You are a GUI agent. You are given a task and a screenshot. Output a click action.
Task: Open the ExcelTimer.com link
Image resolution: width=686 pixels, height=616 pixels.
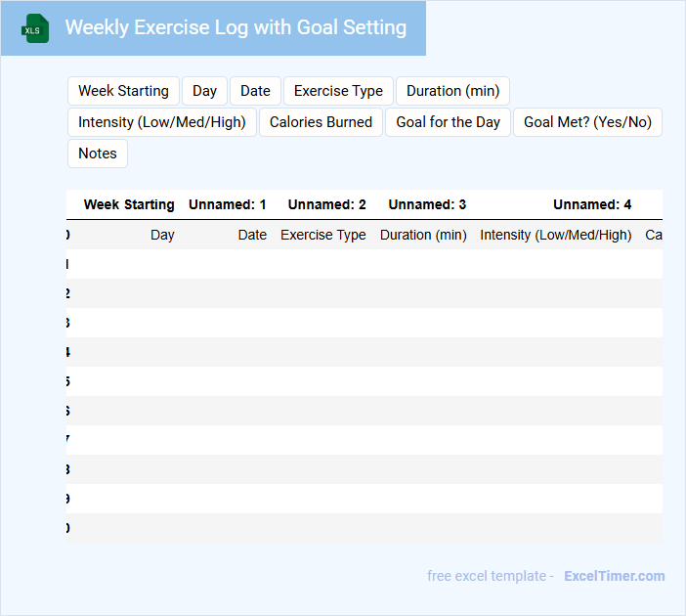click(615, 576)
